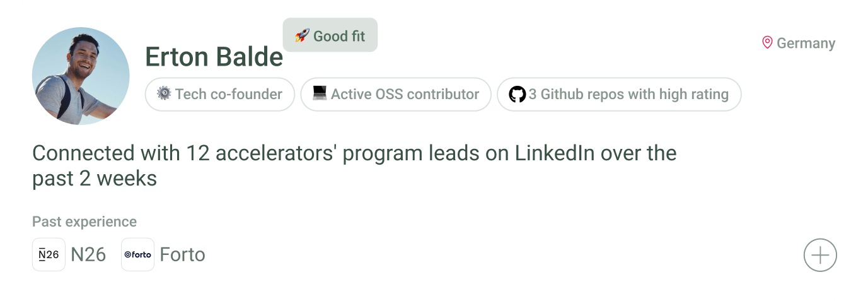This screenshot has width=868, height=301.
Task: Click the laptop icon beside Active OSS contributor
Action: click(320, 94)
